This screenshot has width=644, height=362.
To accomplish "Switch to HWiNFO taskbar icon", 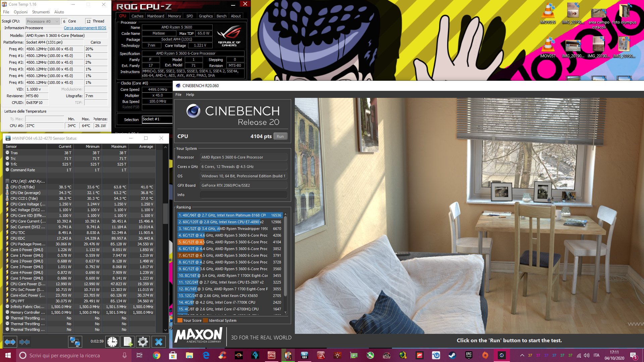I will 305,355.
